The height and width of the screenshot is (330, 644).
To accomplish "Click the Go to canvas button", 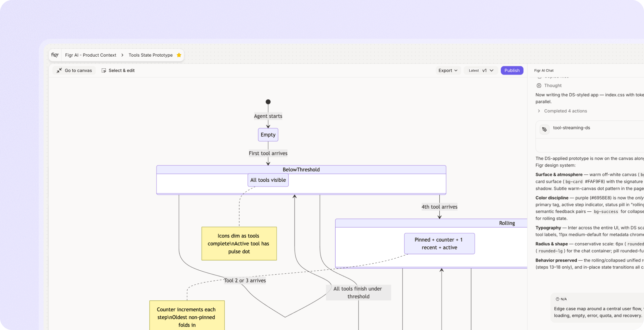I will click(x=74, y=71).
